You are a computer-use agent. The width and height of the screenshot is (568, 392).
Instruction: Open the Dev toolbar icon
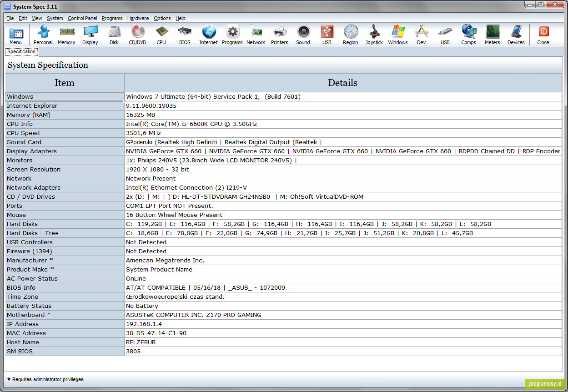click(421, 35)
